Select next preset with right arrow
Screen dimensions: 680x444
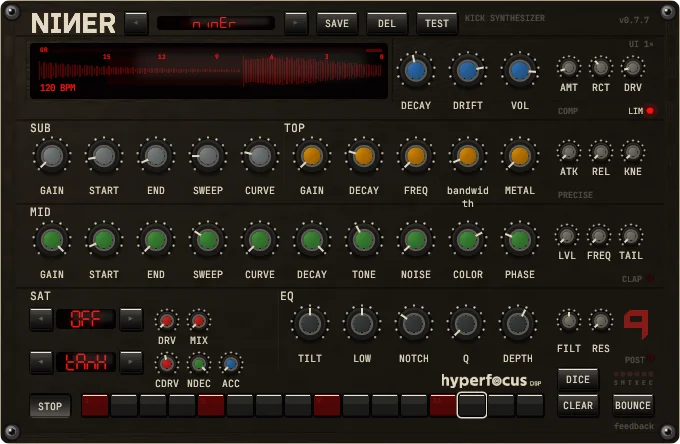[296, 23]
